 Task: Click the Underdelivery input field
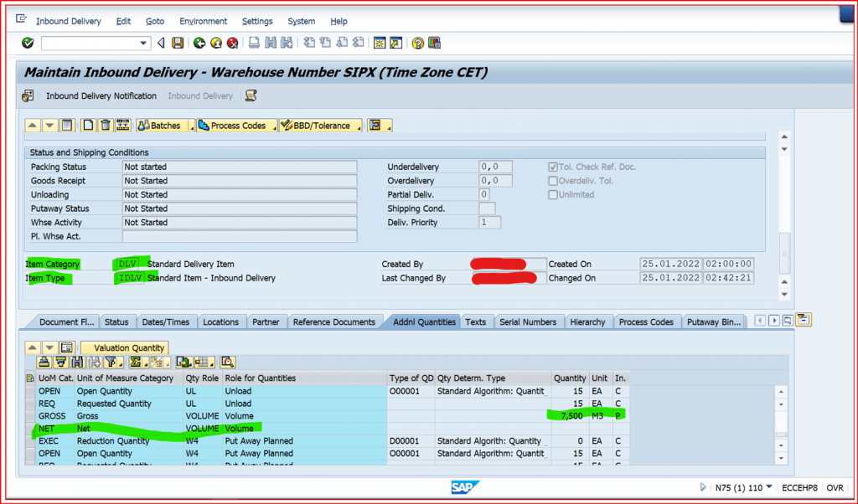tap(495, 167)
